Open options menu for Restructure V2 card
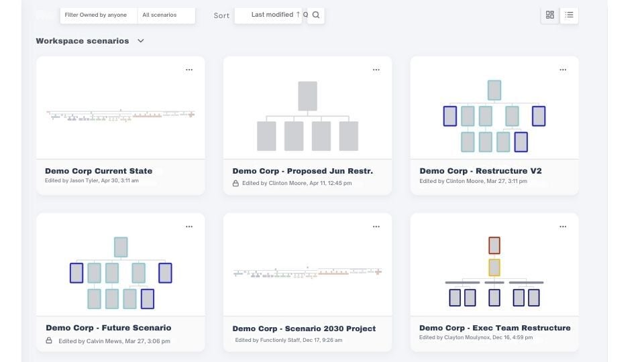The height and width of the screenshot is (362, 644). coord(563,69)
